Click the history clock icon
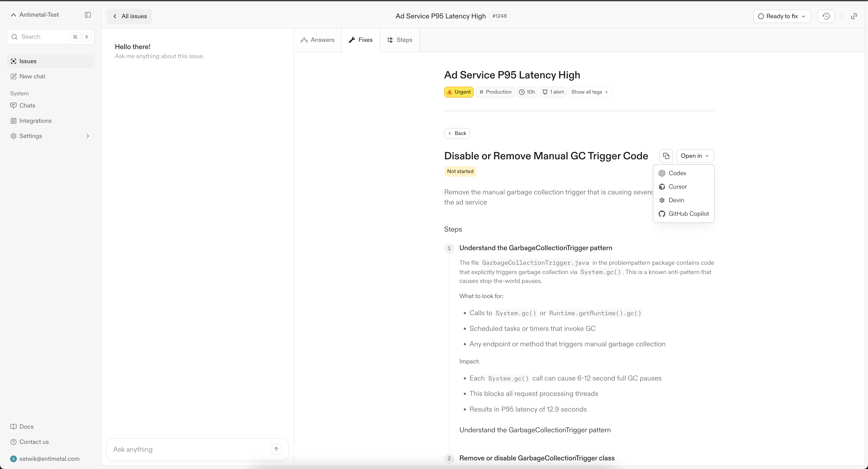The image size is (868, 469). 826,16
